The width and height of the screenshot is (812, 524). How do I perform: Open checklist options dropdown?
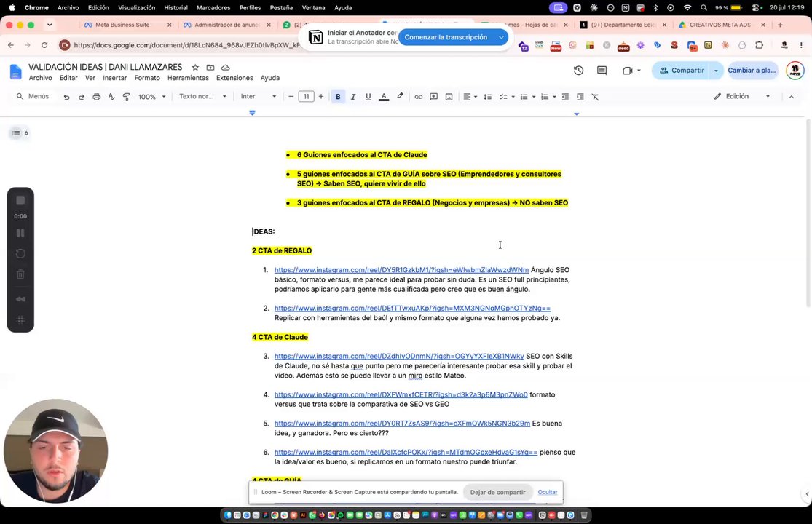pos(506,97)
